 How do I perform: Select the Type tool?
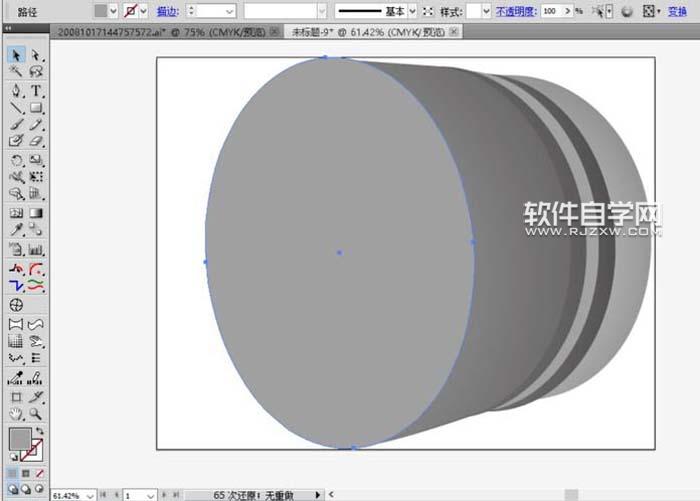[36, 91]
